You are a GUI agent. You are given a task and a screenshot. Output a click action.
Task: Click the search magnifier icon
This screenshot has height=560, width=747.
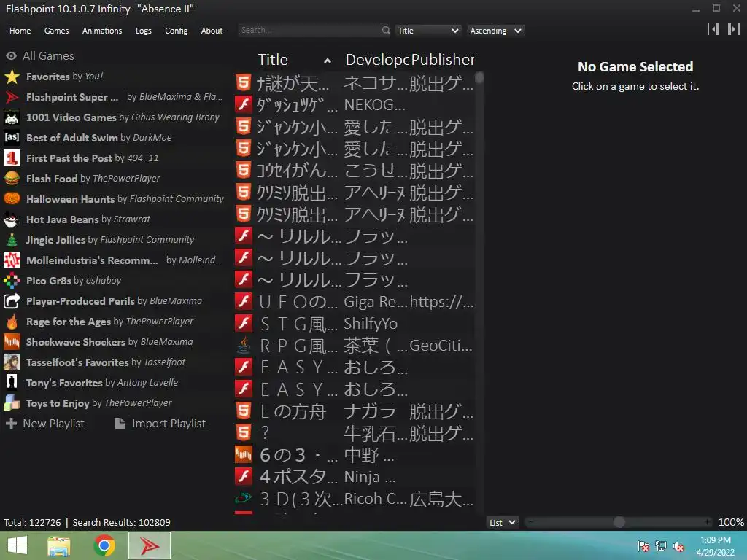click(x=386, y=31)
